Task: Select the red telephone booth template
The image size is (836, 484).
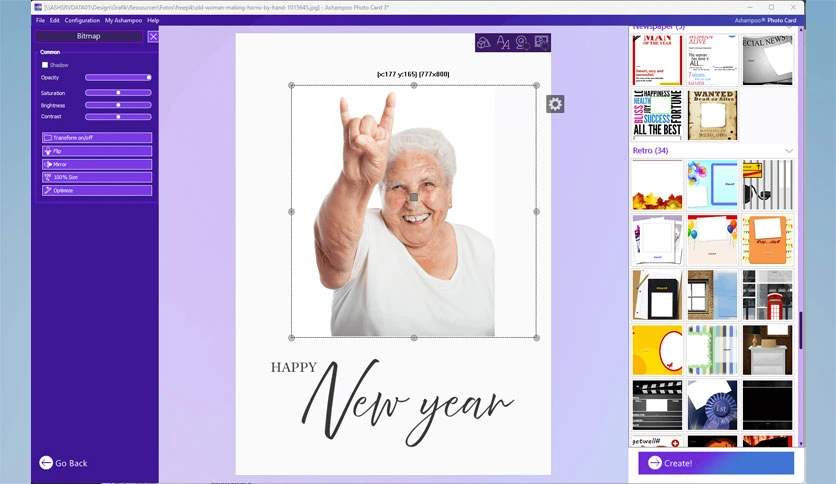Action: coord(768,295)
